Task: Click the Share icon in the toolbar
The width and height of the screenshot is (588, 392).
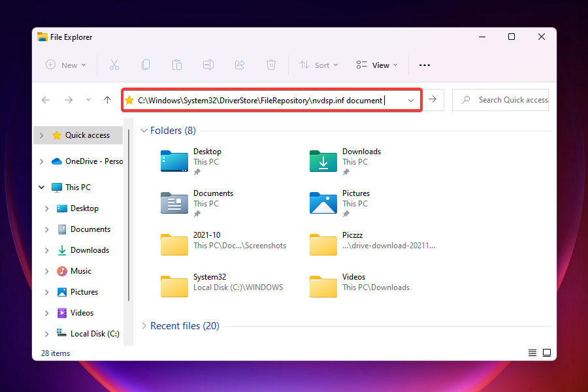Action: tap(240, 65)
